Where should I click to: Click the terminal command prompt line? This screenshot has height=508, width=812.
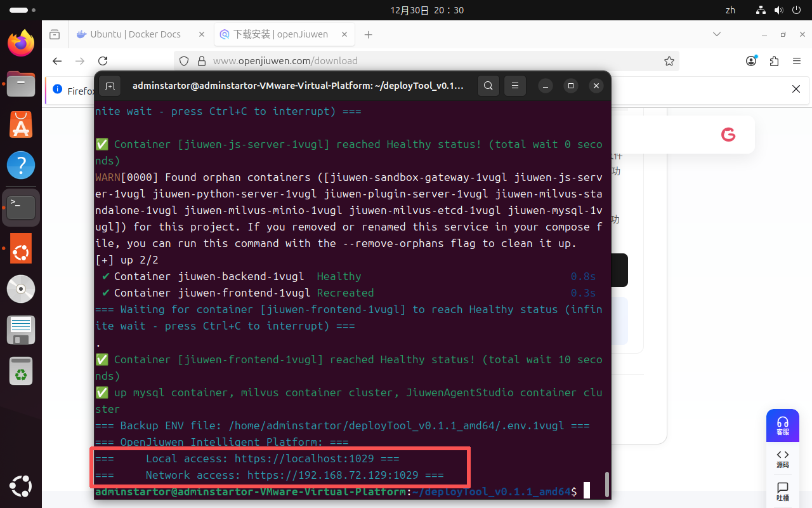343,491
